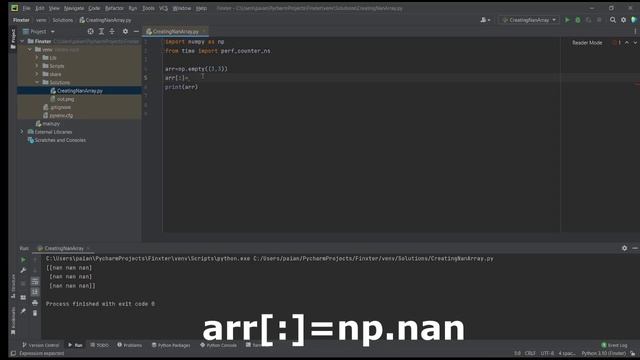The height and width of the screenshot is (360, 640).
Task: Go to previous highlighted error arrow
Action: [x=627, y=42]
